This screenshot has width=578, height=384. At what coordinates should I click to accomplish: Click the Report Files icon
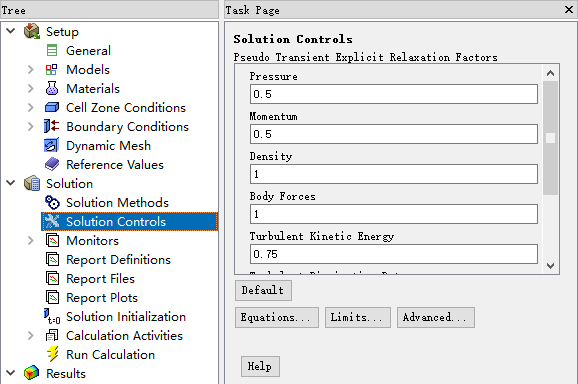(x=52, y=278)
